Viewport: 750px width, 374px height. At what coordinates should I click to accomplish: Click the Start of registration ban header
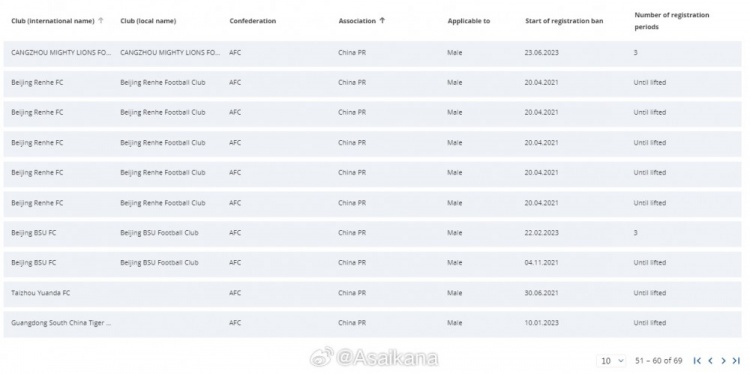pos(564,21)
